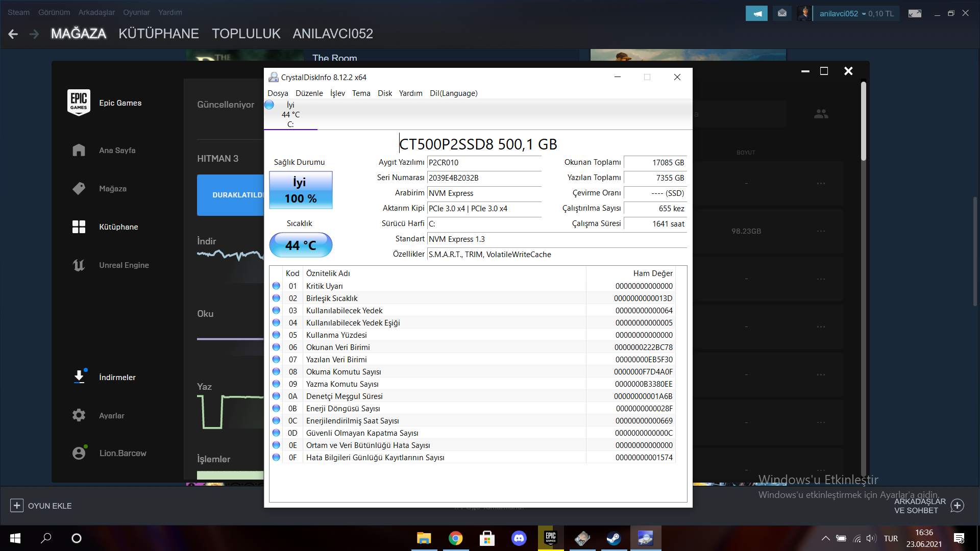The image size is (980, 551).
Task: Open the Tema menu
Action: coord(361,93)
